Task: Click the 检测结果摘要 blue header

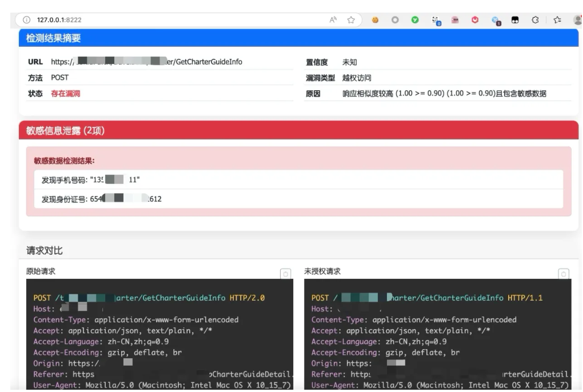Action: [x=298, y=38]
